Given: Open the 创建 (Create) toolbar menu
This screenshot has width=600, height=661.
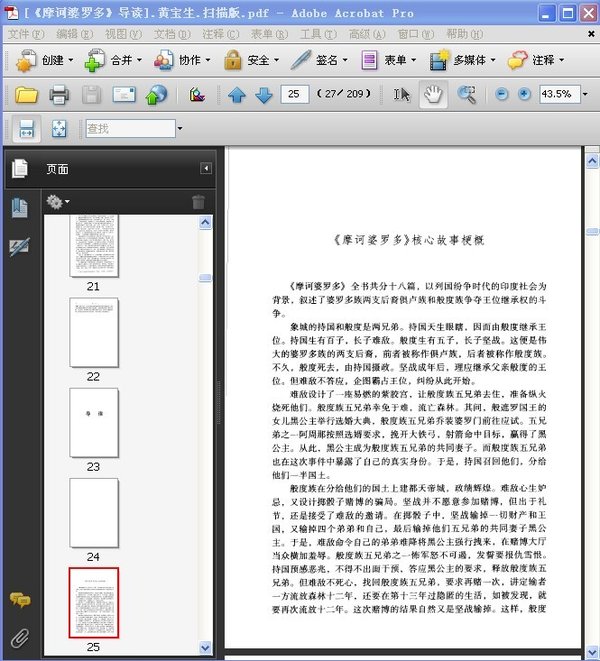Looking at the screenshot, I should 44,61.
